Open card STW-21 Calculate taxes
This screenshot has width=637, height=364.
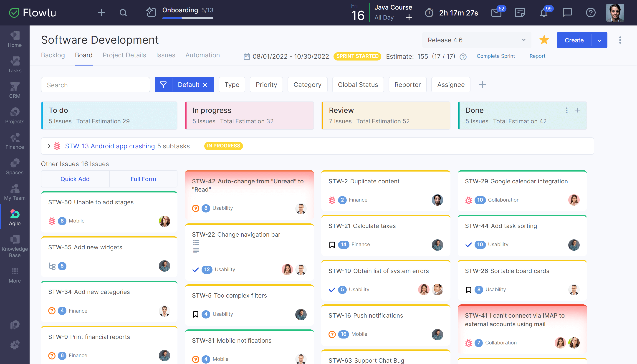(386, 236)
